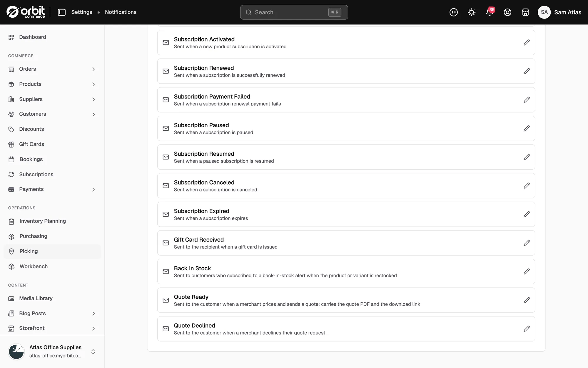This screenshot has width=588, height=368.
Task: Expand the Customers submenu chevron
Action: [93, 115]
